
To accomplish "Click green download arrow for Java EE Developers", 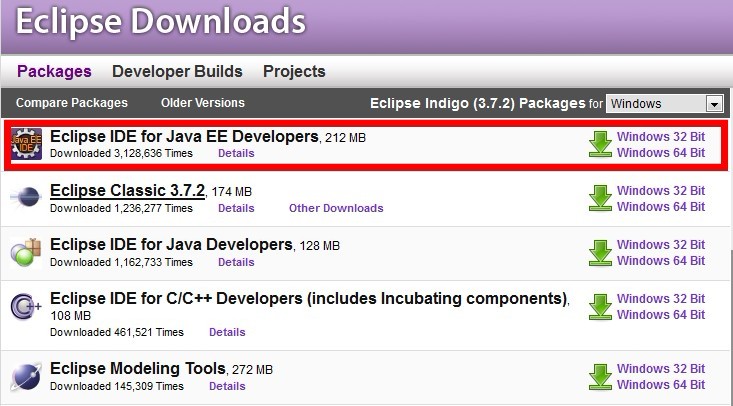I will (x=600, y=144).
